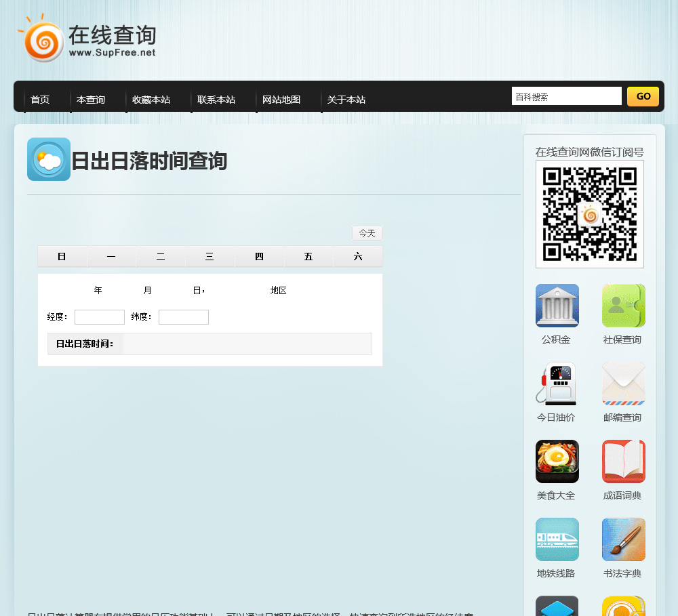Open the 邮编查询 envelope icon
Screen dimensions: 678x616
tap(623, 384)
